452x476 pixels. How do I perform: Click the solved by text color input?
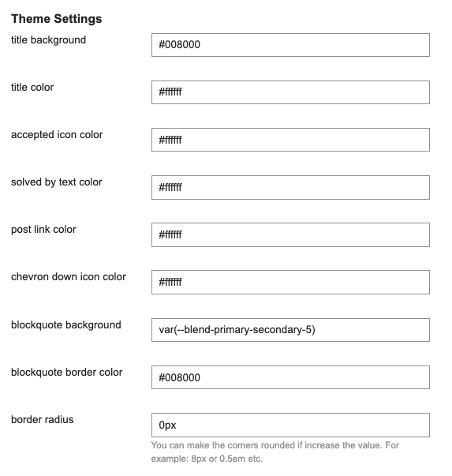[x=290, y=187]
